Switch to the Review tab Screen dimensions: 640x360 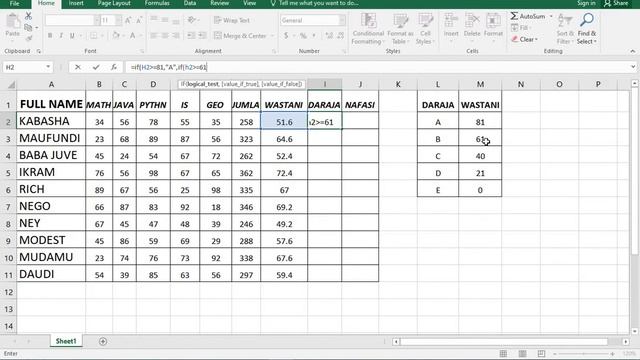pyautogui.click(x=220, y=3)
